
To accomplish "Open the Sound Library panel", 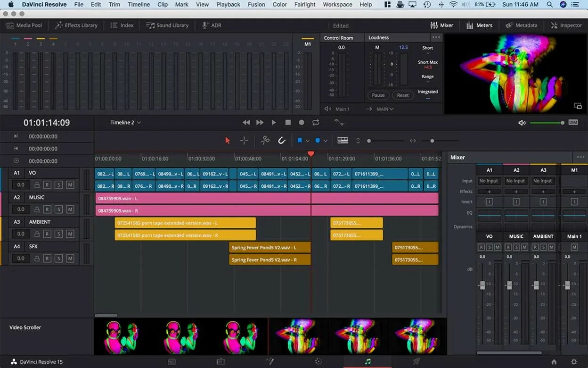I will (x=167, y=25).
